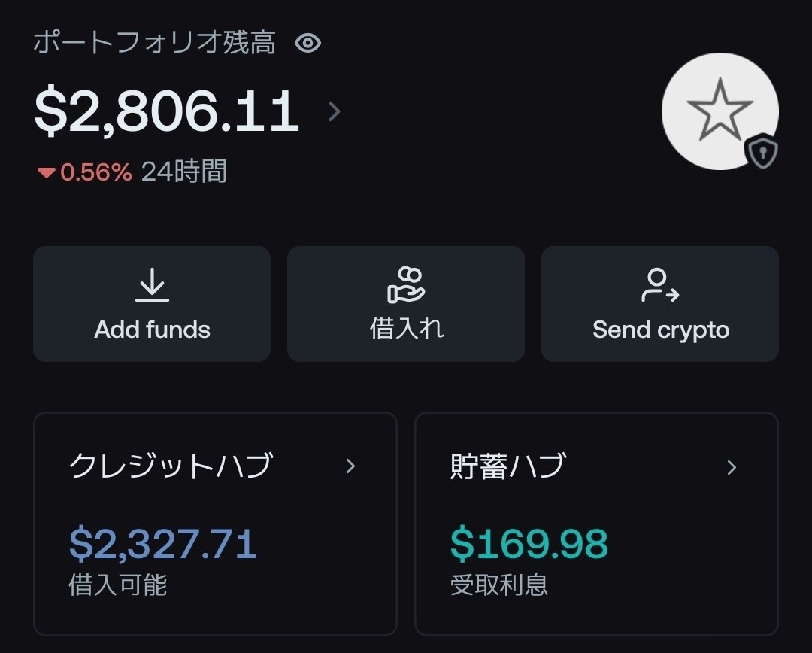
Task: Open the 貯蓄ハブ card title
Action: (507, 466)
